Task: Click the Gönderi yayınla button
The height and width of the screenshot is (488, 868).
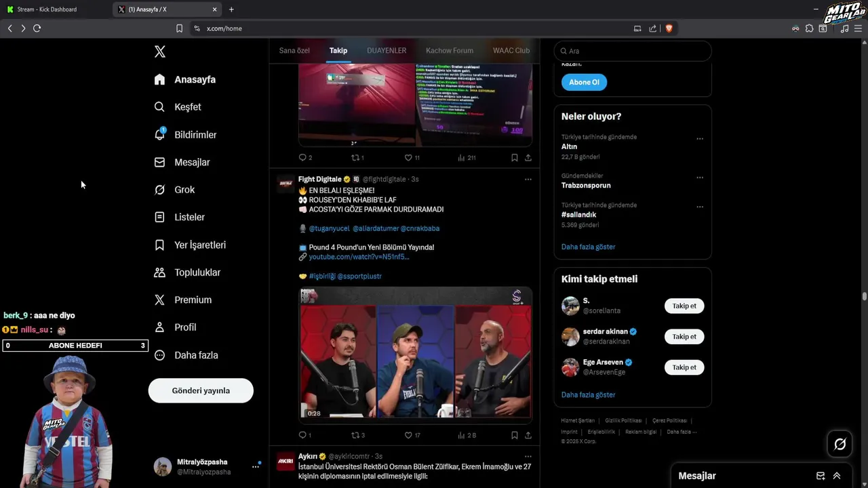Action: (x=201, y=390)
